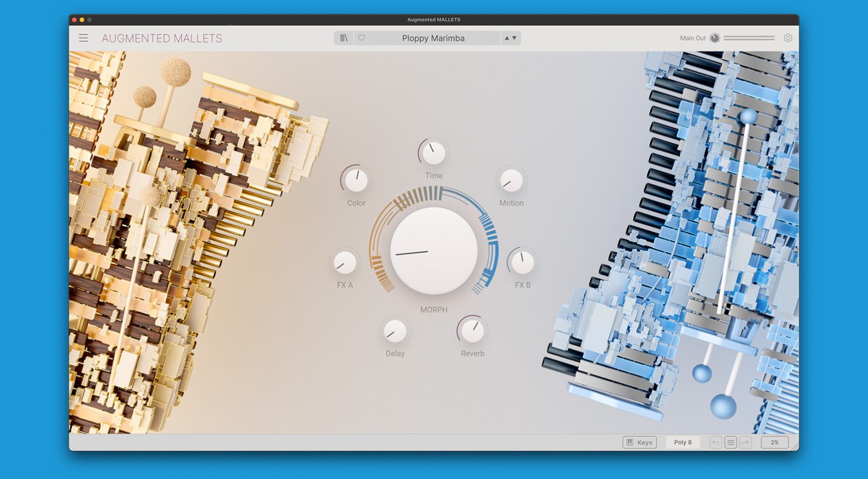Open settings via the gear icon

[788, 38]
